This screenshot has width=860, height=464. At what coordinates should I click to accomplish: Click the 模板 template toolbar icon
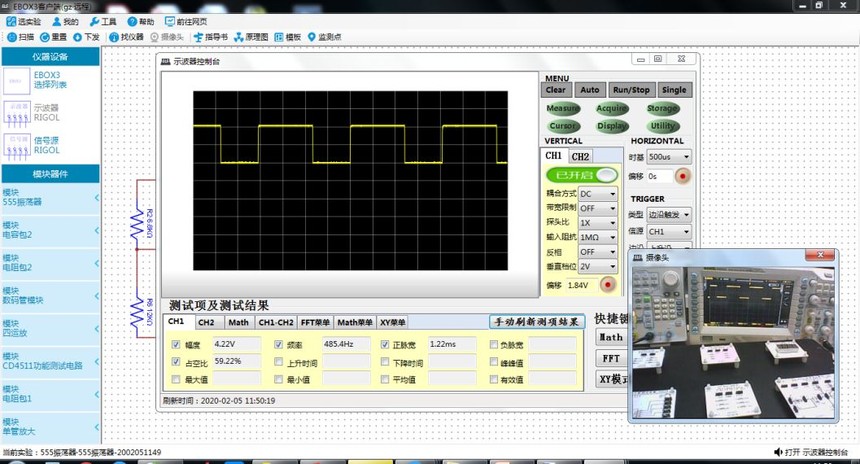[x=279, y=37]
